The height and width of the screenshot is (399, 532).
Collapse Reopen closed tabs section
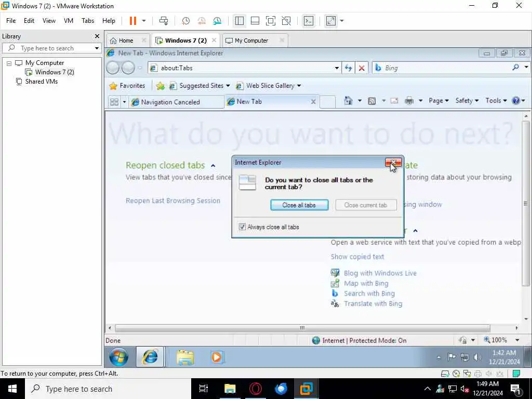(x=213, y=166)
